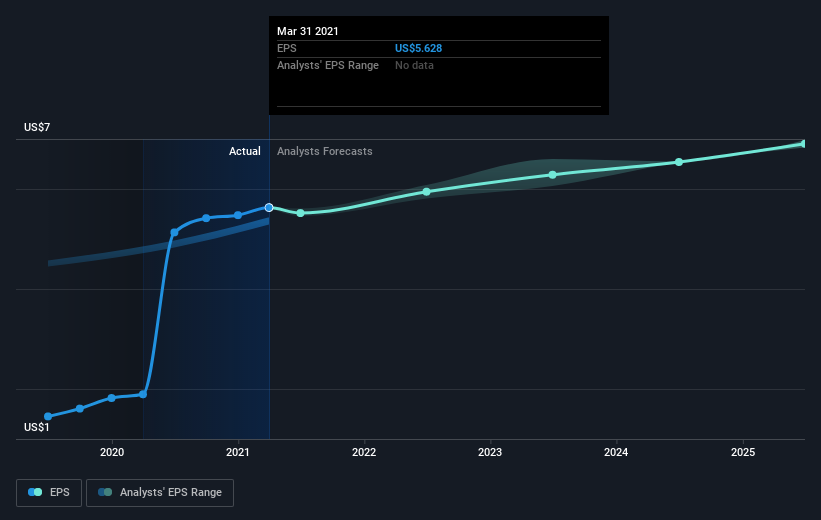Screen dimensions: 821x520
Task: Select the mid-2022 forecast data point
Action: 426,191
